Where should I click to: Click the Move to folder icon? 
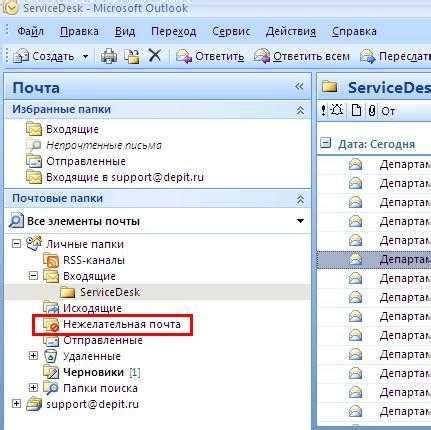pyautogui.click(x=131, y=56)
